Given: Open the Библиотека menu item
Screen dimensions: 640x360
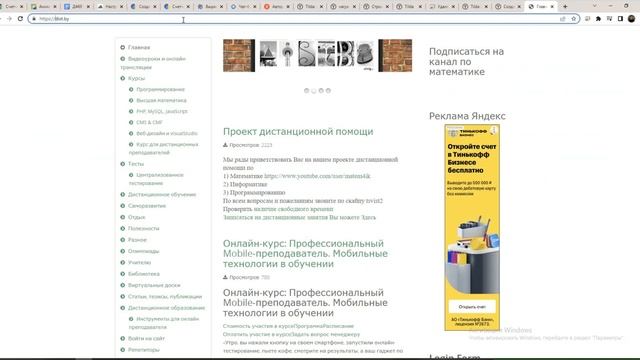Looking at the screenshot, I should [144, 274].
